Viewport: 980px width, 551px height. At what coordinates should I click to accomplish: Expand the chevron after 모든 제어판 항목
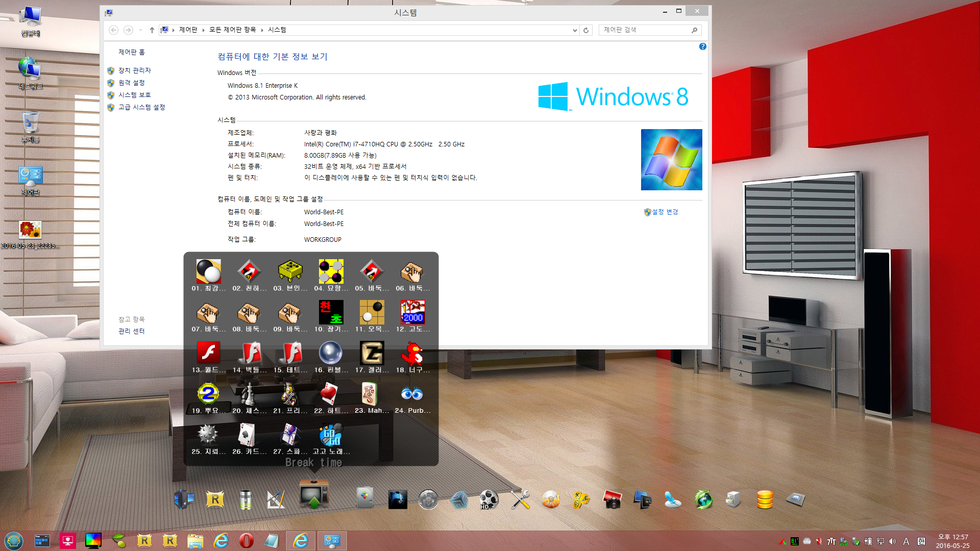click(x=262, y=30)
